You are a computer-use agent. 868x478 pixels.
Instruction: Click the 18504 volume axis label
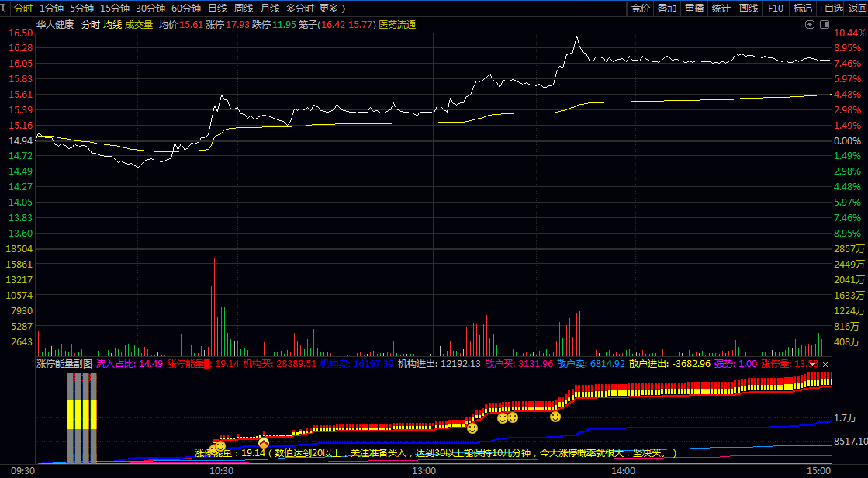[x=19, y=249]
